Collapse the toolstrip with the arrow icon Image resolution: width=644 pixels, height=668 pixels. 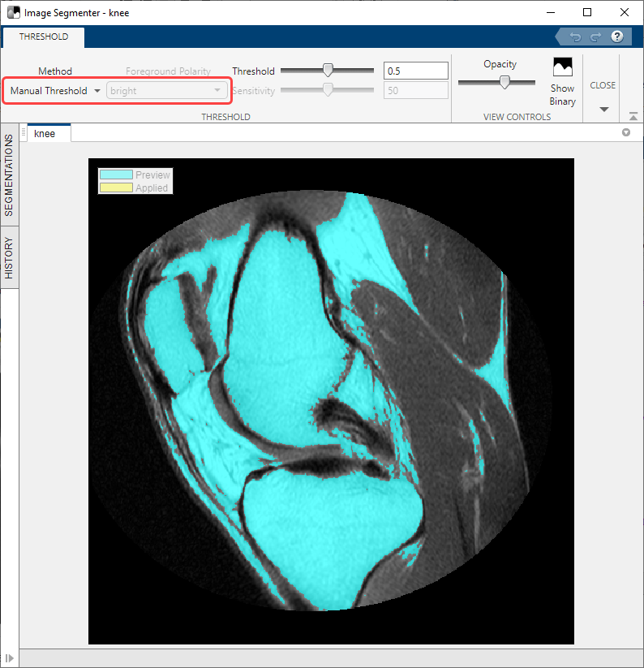tap(633, 116)
